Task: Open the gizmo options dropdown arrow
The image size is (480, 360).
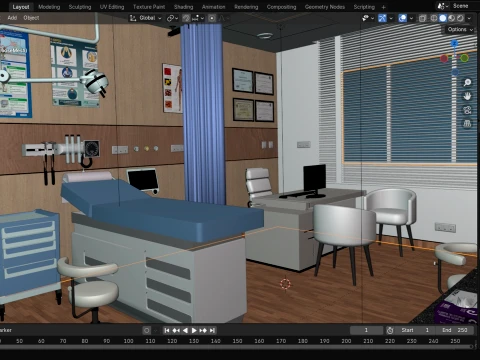Action: pos(391,18)
